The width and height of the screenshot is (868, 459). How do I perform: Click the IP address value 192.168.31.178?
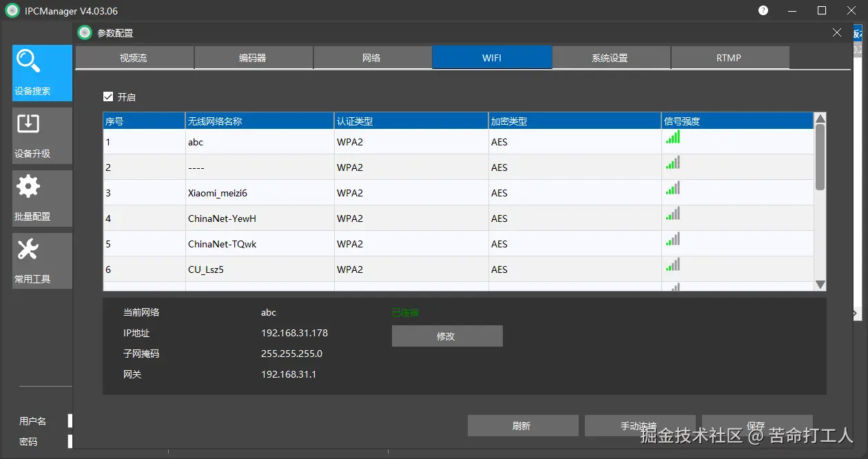(x=294, y=333)
